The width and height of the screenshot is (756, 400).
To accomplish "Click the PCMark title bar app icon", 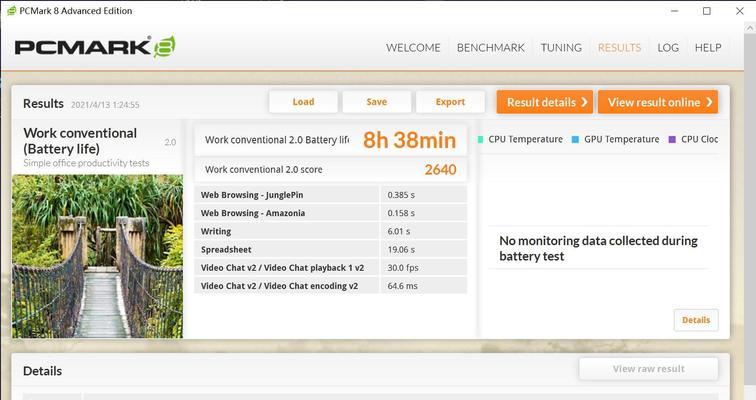I will tap(11, 11).
